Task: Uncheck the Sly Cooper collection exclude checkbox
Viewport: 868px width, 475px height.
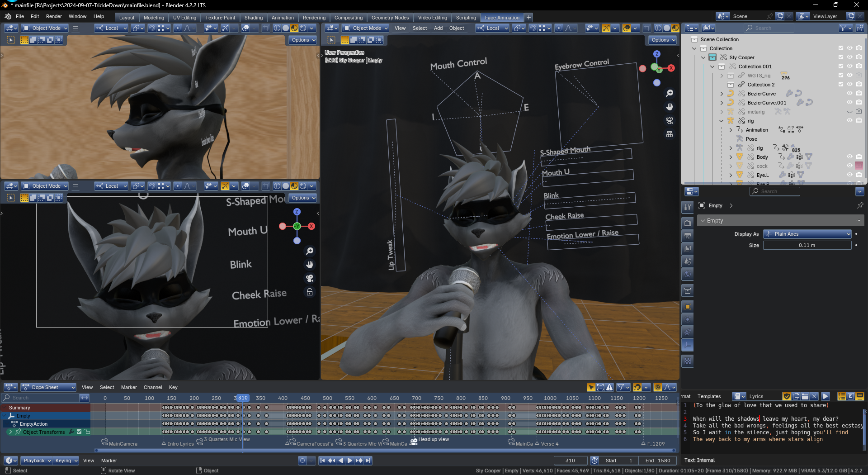Action: pos(840,57)
